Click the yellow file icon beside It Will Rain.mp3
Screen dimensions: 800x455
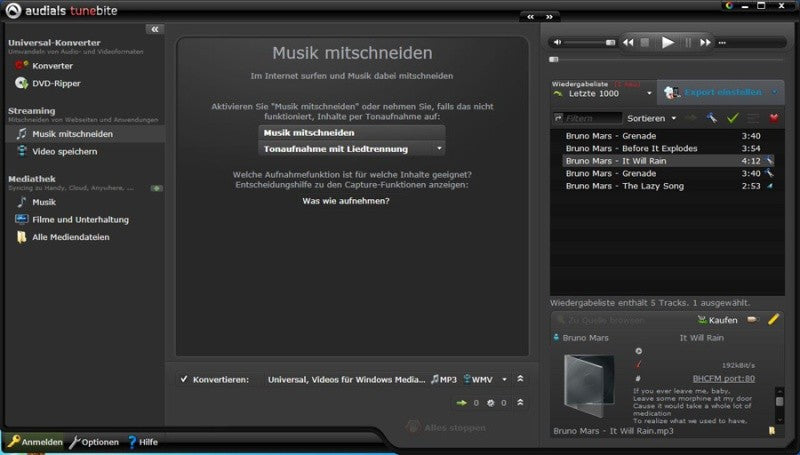coord(772,431)
